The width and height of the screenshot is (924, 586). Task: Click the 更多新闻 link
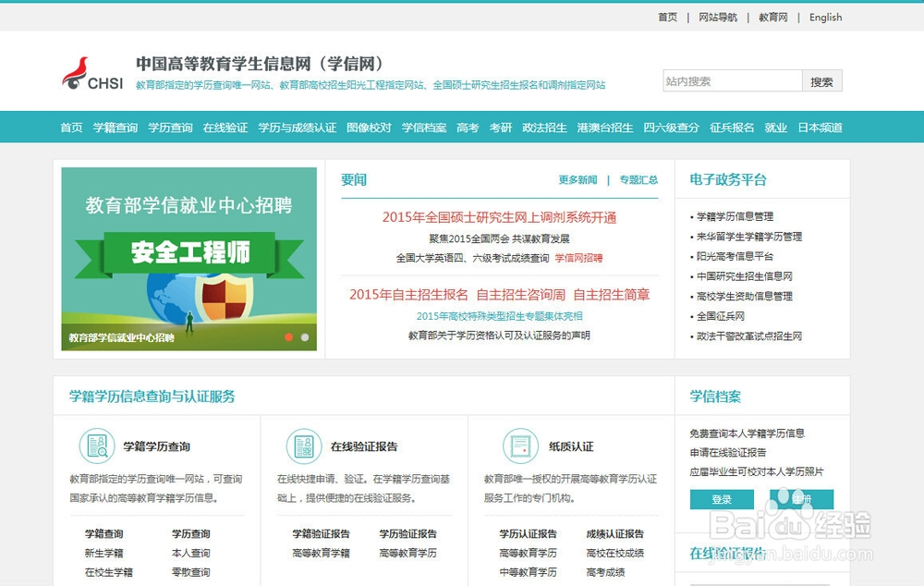(578, 180)
